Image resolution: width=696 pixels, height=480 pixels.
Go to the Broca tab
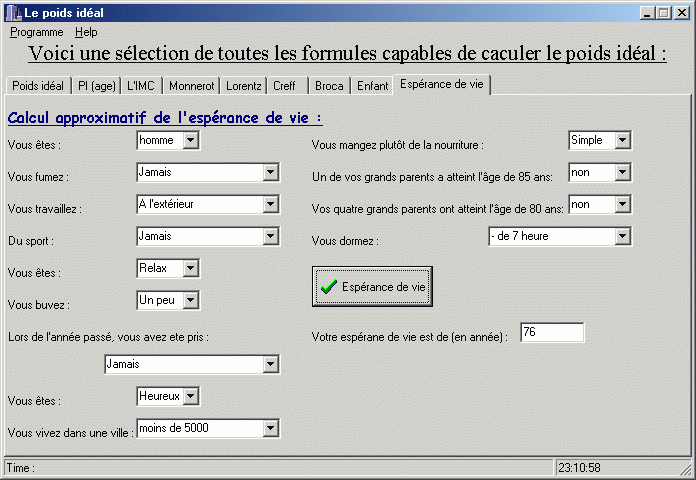point(329,86)
